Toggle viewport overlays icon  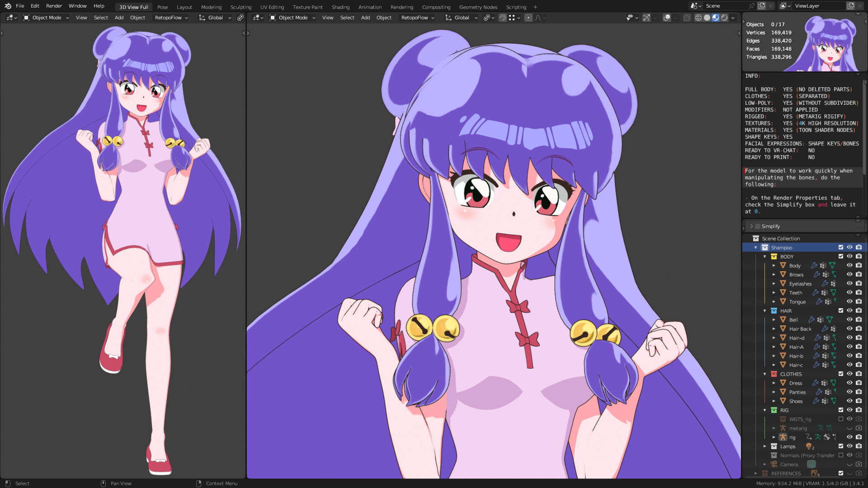666,18
